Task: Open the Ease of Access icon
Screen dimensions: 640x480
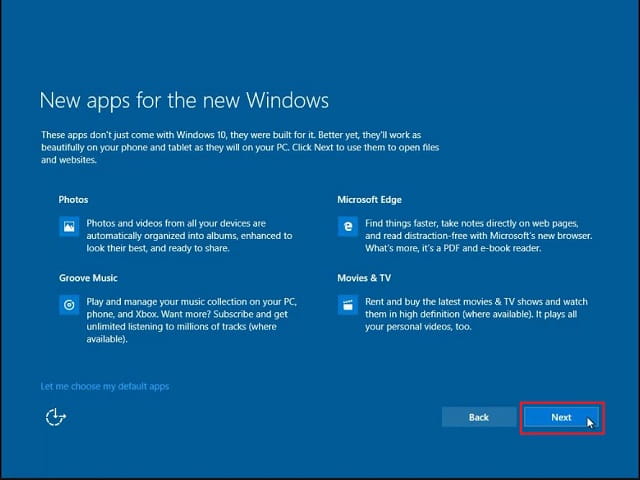Action: click(x=56, y=417)
